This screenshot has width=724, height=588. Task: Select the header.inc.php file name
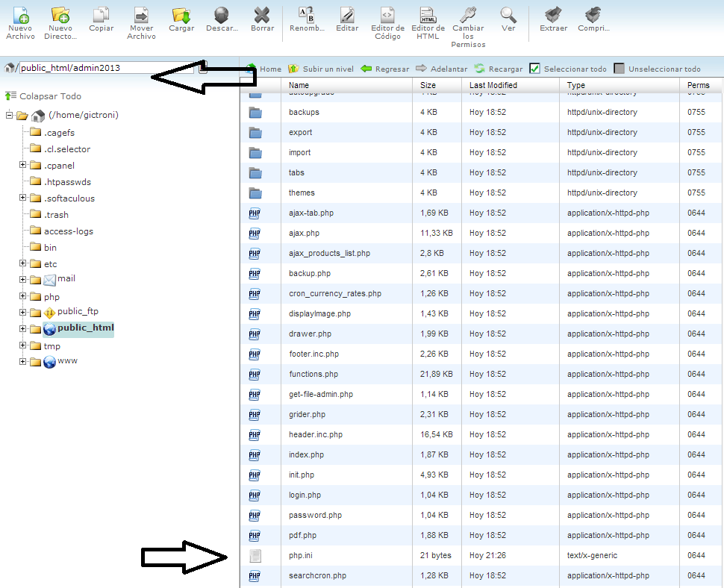pos(316,435)
